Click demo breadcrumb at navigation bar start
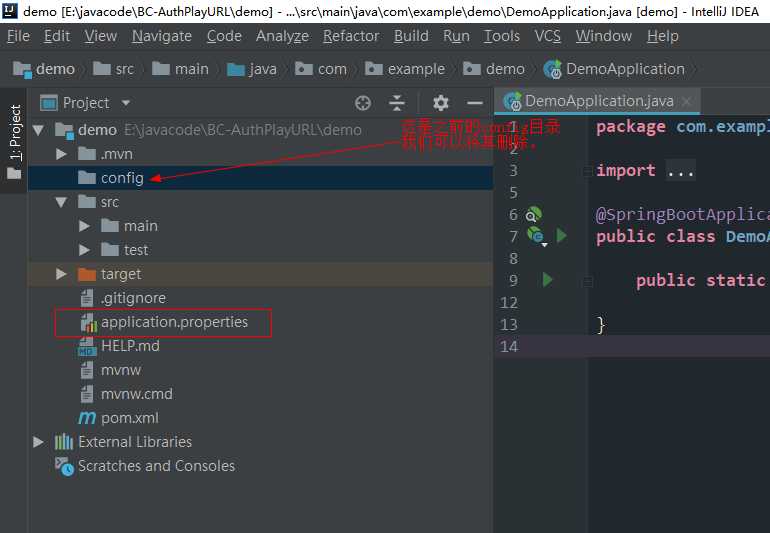The width and height of the screenshot is (770, 533). [44, 69]
